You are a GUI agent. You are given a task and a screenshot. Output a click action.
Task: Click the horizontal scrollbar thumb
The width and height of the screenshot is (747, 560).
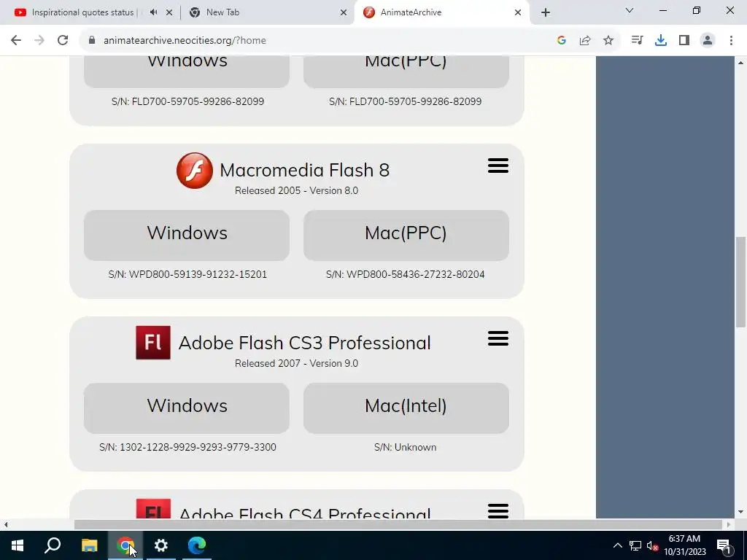(398, 524)
